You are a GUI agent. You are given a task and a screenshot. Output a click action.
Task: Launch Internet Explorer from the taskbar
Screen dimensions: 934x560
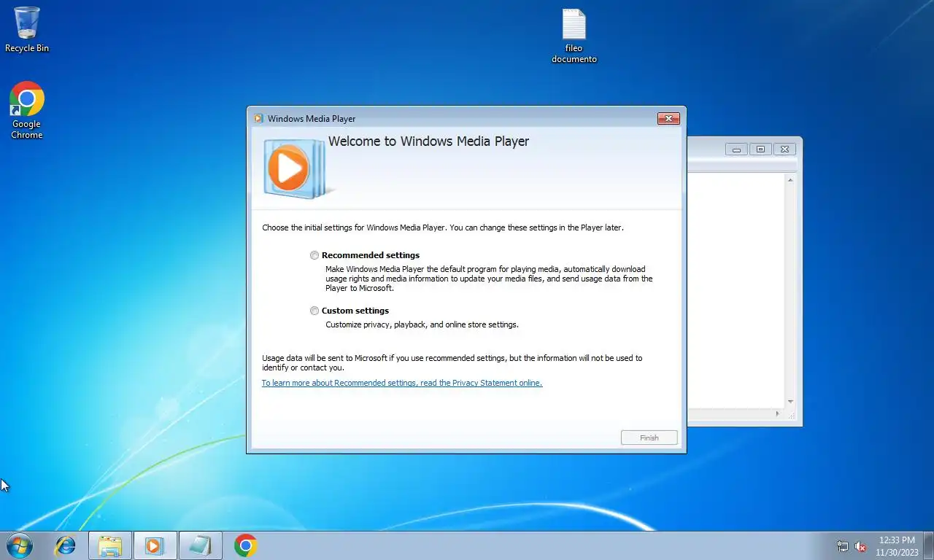tap(66, 545)
